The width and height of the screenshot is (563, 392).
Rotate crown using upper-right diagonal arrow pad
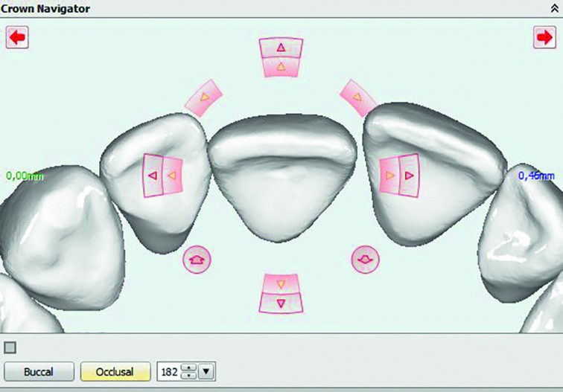pyautogui.click(x=357, y=97)
